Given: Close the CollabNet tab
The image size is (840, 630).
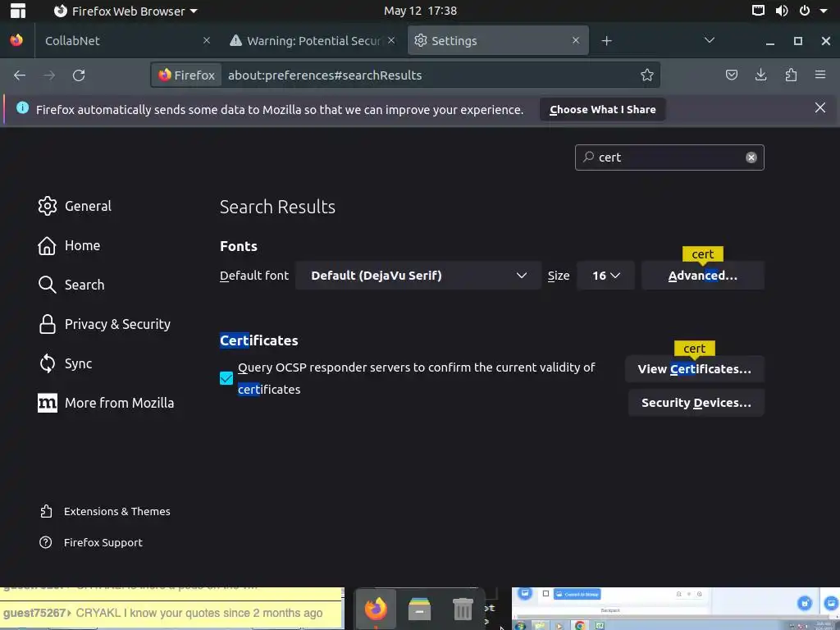Looking at the screenshot, I should tap(206, 40).
